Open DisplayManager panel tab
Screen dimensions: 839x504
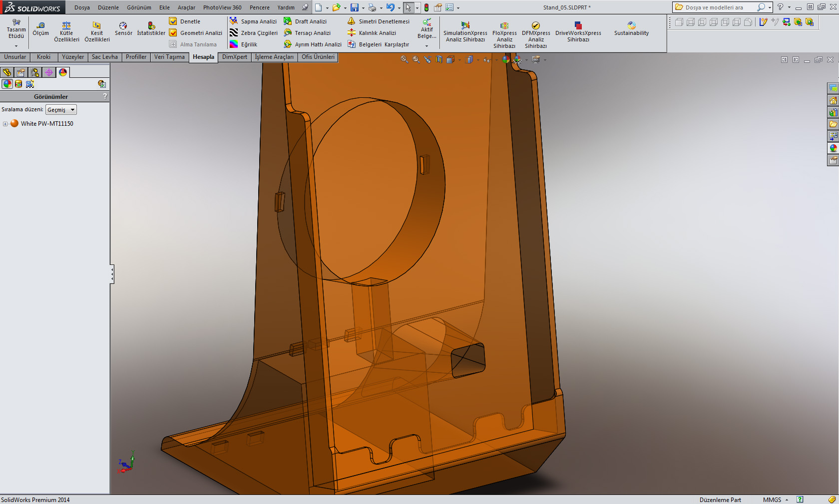63,72
